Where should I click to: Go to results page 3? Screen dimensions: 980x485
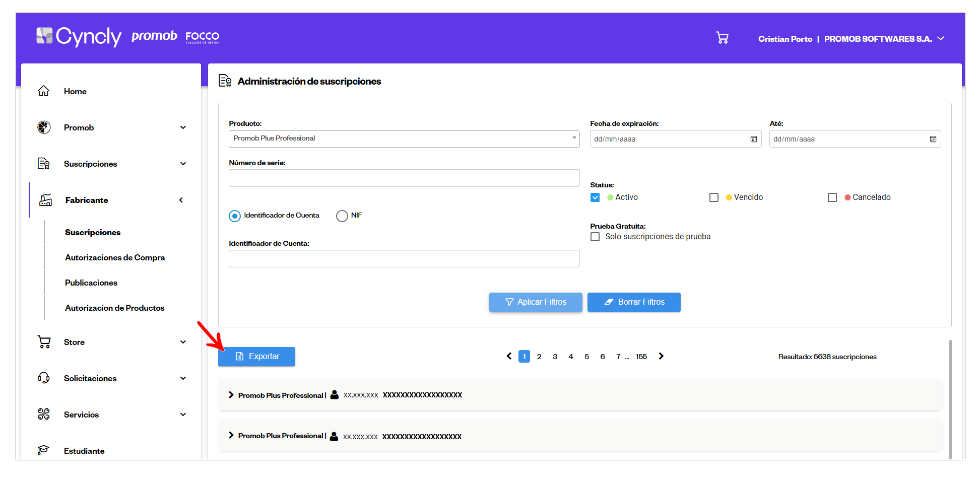pos(555,357)
